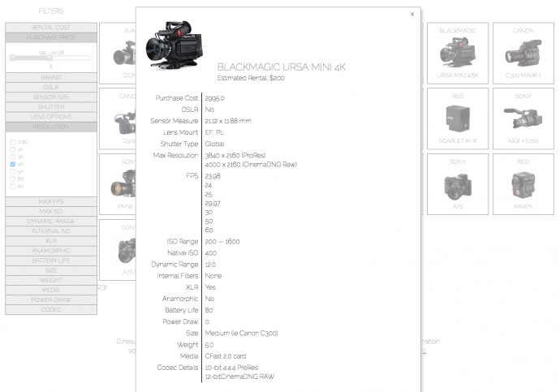
Task: Check the 6K resolution checkbox
Action: click(x=13, y=179)
